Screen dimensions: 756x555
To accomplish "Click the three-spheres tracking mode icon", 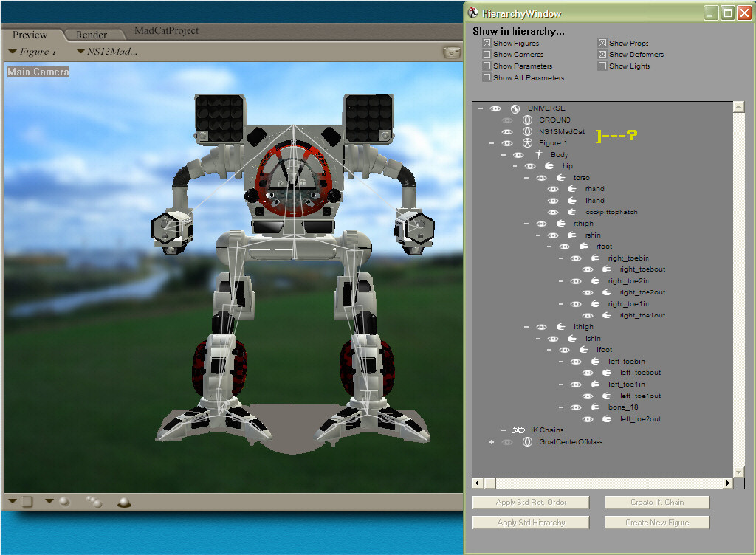I will click(94, 502).
